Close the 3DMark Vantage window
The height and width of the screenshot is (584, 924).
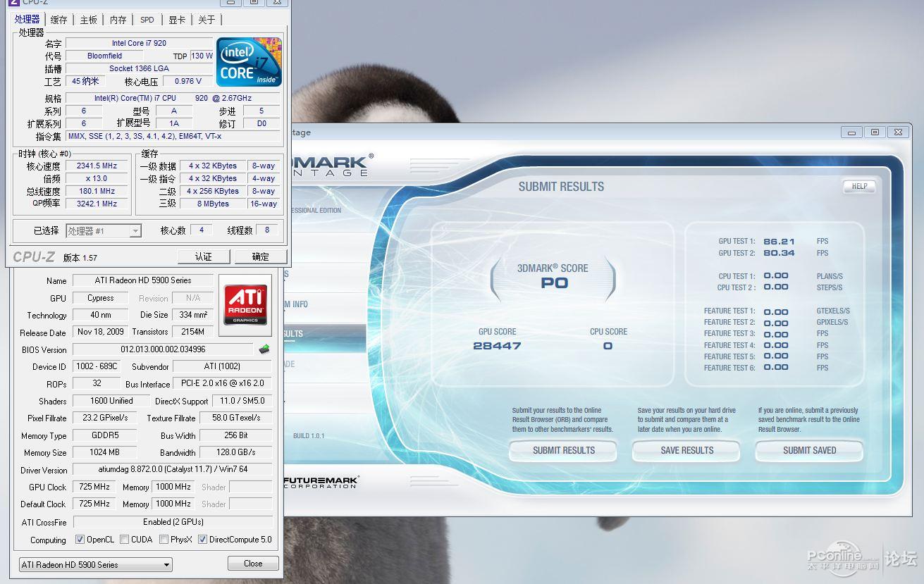coord(898,132)
